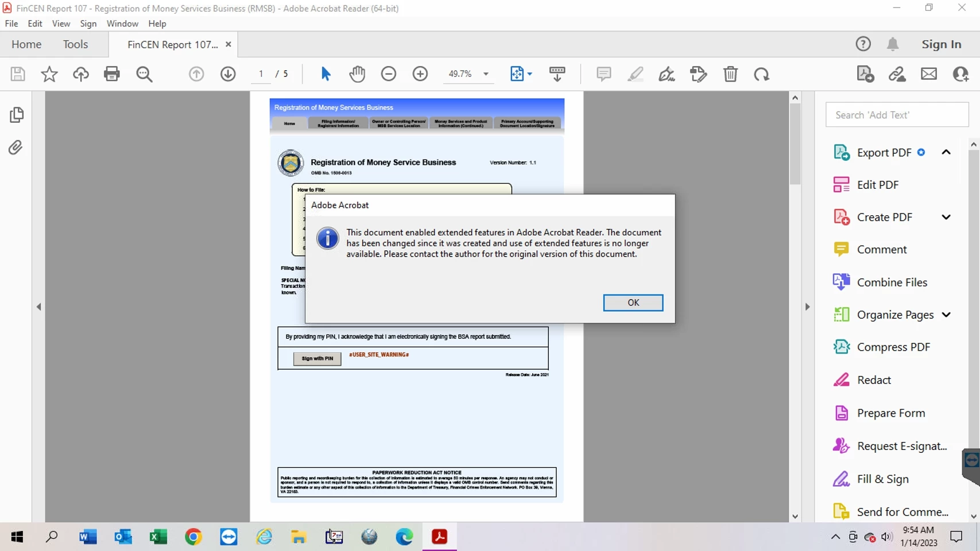The width and height of the screenshot is (980, 551).
Task: Collapse the Export PDF section chevron
Action: (946, 152)
